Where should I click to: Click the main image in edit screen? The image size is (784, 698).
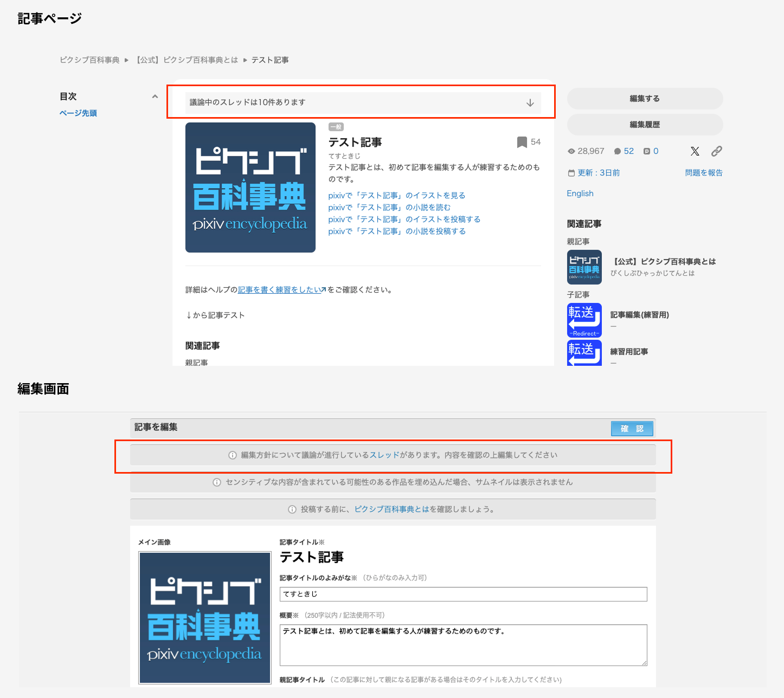205,618
